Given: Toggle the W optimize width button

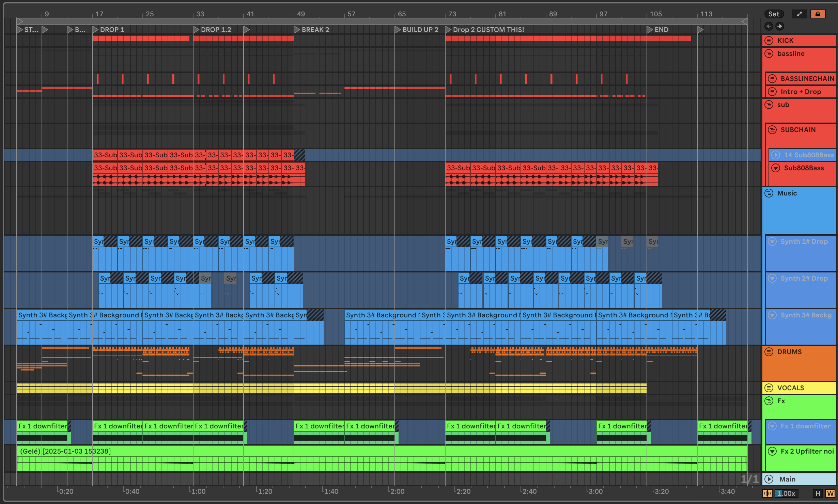Looking at the screenshot, I should [x=830, y=493].
